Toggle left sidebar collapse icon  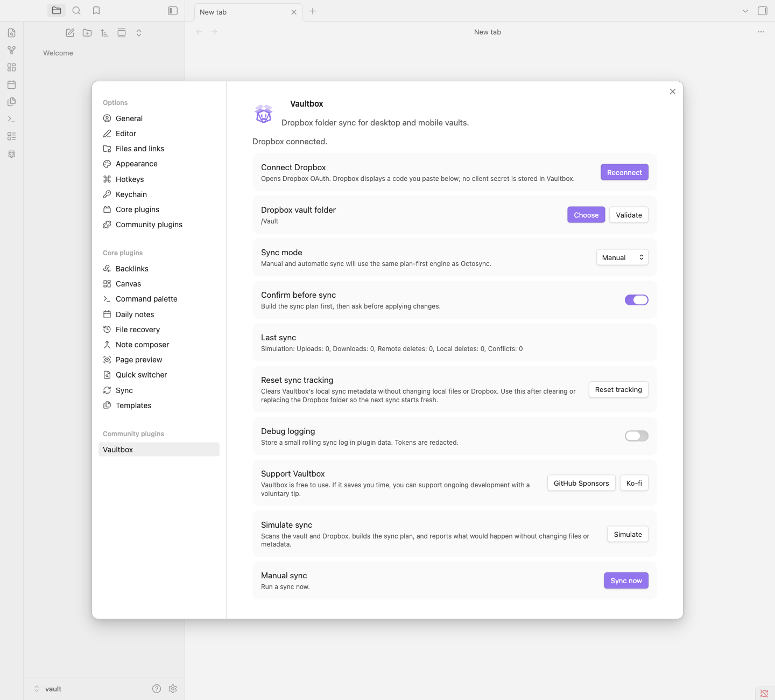tap(173, 11)
